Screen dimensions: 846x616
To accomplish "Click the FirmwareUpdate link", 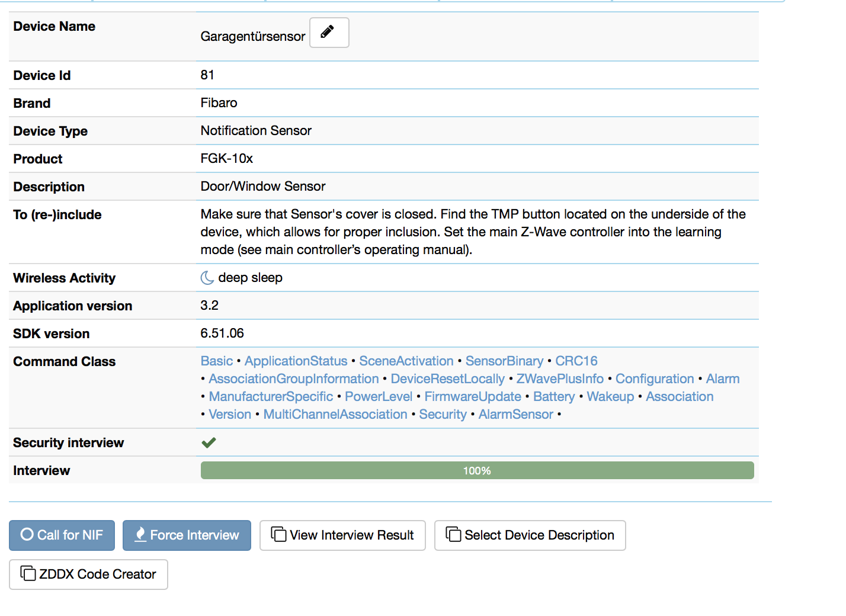I will tap(472, 397).
